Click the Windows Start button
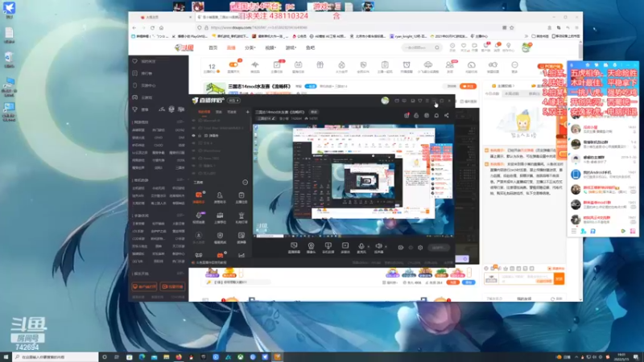The image size is (644, 362). (x=6, y=357)
